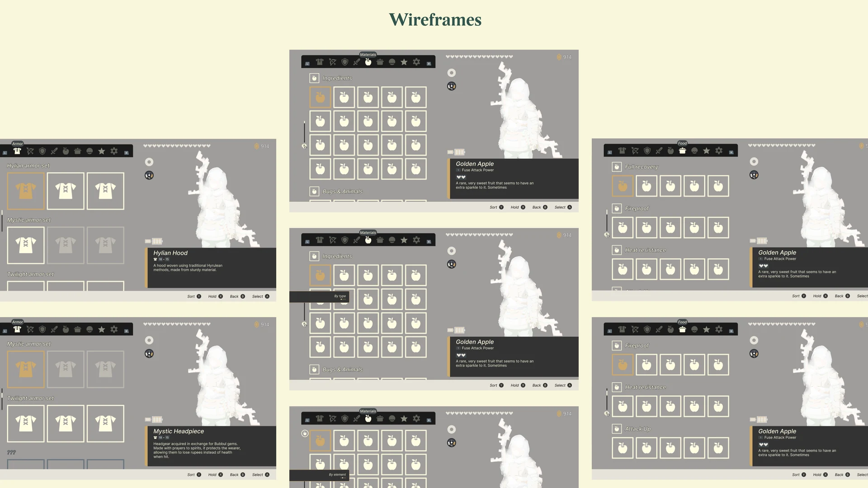Select Food pot tab in Attack Up wireframe
Image resolution: width=868 pixels, height=488 pixels.
point(682,330)
